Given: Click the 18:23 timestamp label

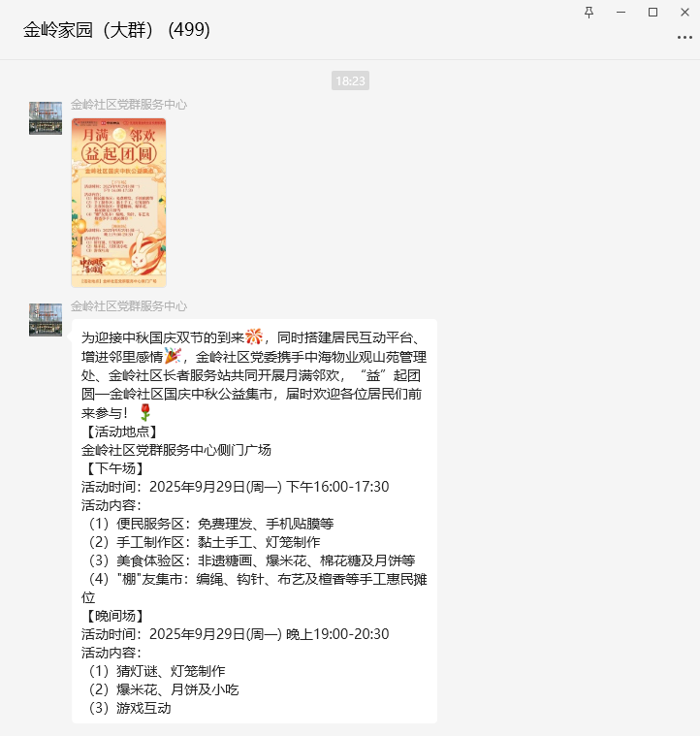Looking at the screenshot, I should 350,80.
